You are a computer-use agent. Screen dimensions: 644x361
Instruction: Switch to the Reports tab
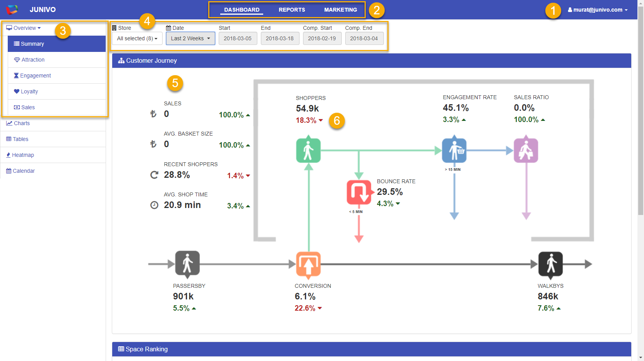[292, 10]
